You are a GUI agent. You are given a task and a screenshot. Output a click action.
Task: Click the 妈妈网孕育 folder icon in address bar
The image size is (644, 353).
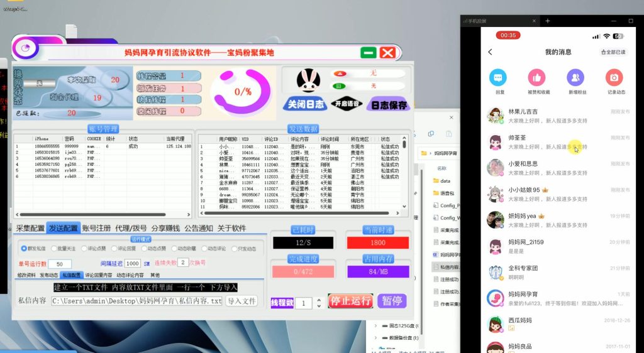(x=425, y=153)
